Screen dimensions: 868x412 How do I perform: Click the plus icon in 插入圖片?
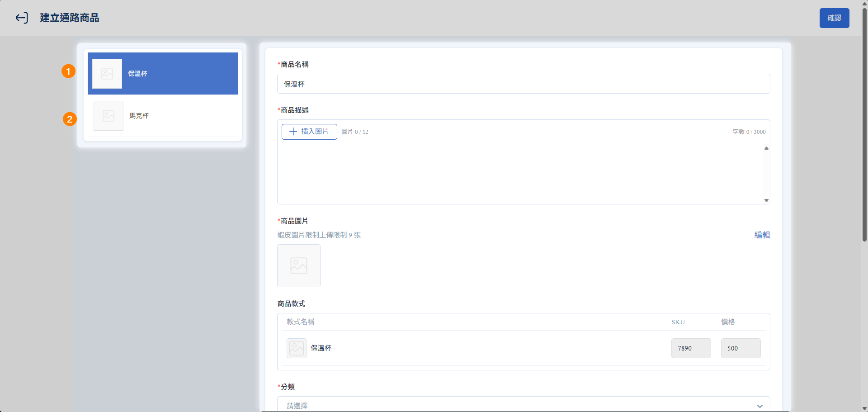point(293,132)
